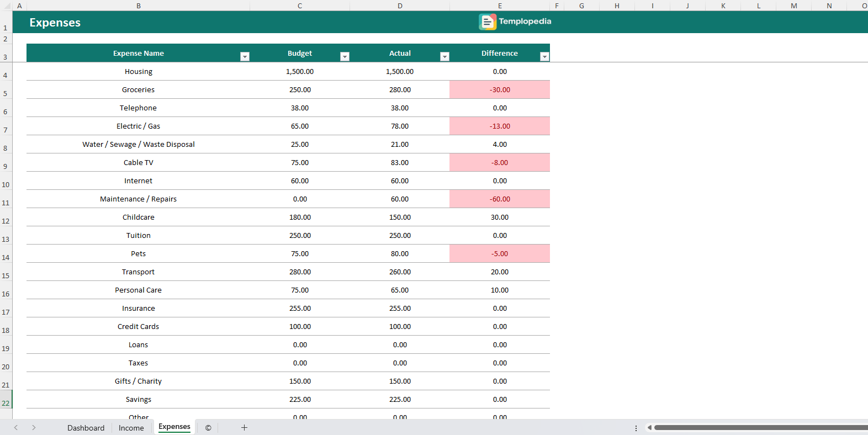The image size is (868, 435).
Task: Click the sheet options three-dot handle
Action: [x=636, y=428]
